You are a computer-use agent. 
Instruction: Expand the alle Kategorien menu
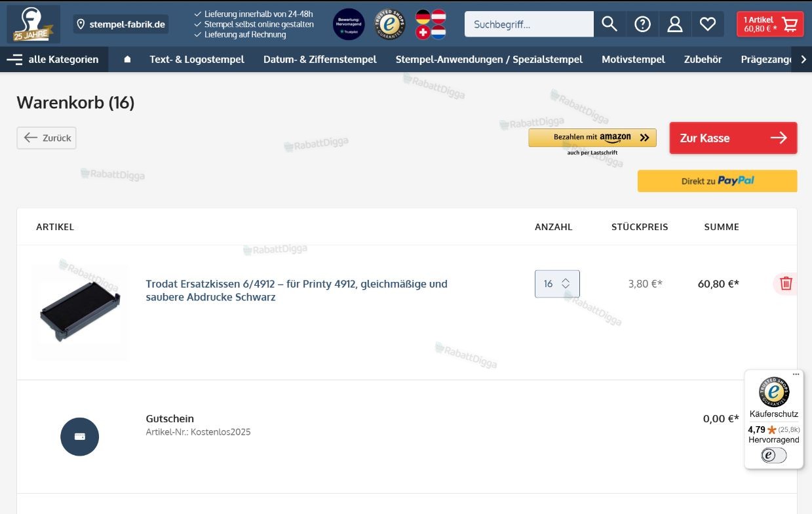52,59
